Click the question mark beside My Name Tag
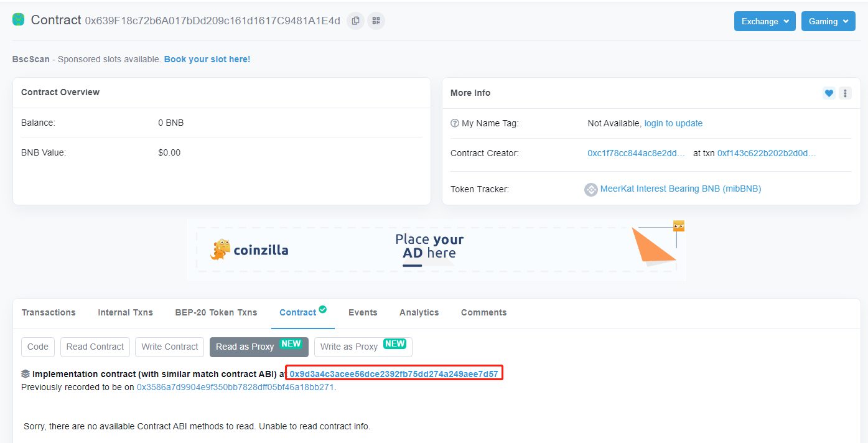868x443 pixels. [x=455, y=123]
